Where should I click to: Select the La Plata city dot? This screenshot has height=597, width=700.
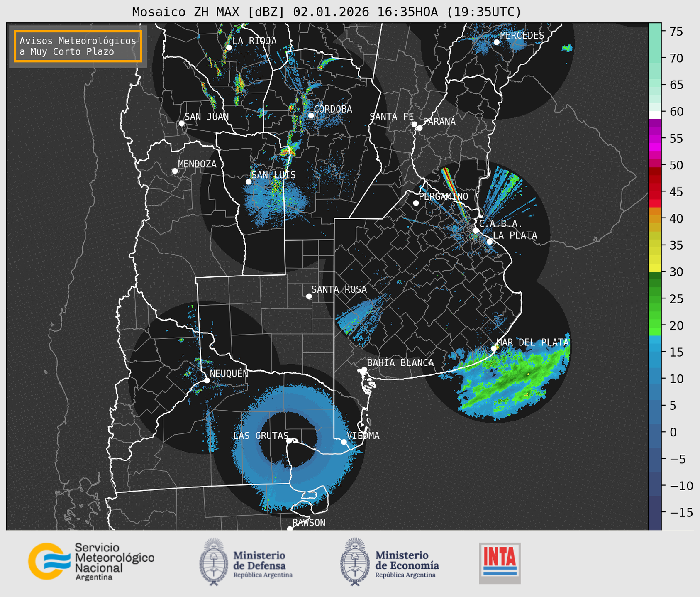point(490,242)
